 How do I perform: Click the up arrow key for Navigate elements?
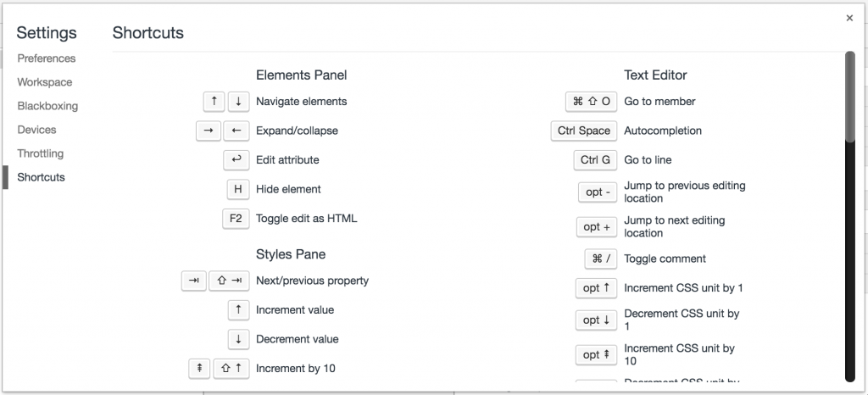[x=214, y=102]
